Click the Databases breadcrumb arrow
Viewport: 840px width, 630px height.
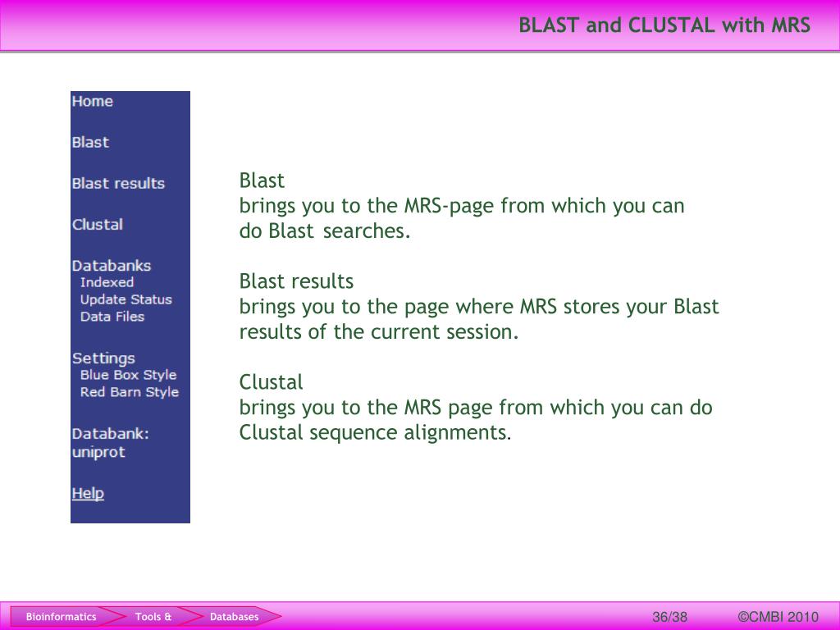[234, 617]
